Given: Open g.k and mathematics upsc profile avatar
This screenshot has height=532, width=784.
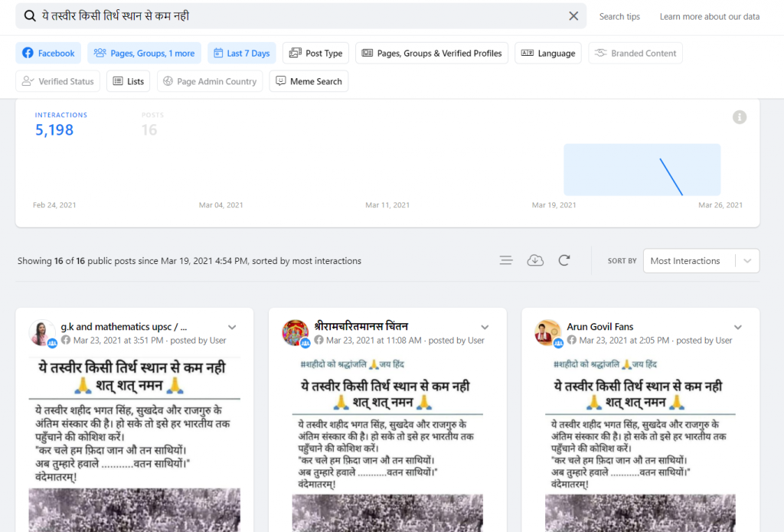Looking at the screenshot, I should pos(42,333).
